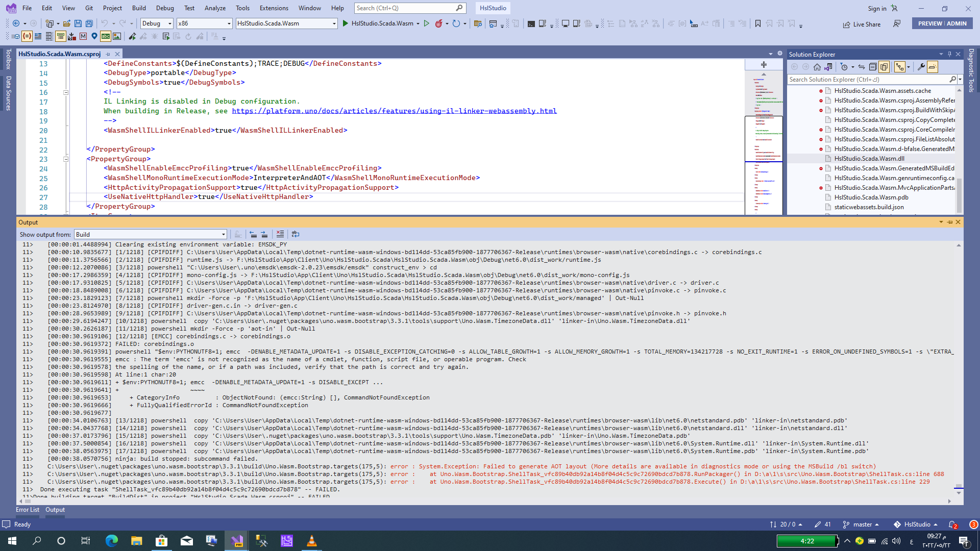Screen dimensions: 980x551
Task: Open Solution Explorer Properties wrench icon
Action: click(921, 67)
